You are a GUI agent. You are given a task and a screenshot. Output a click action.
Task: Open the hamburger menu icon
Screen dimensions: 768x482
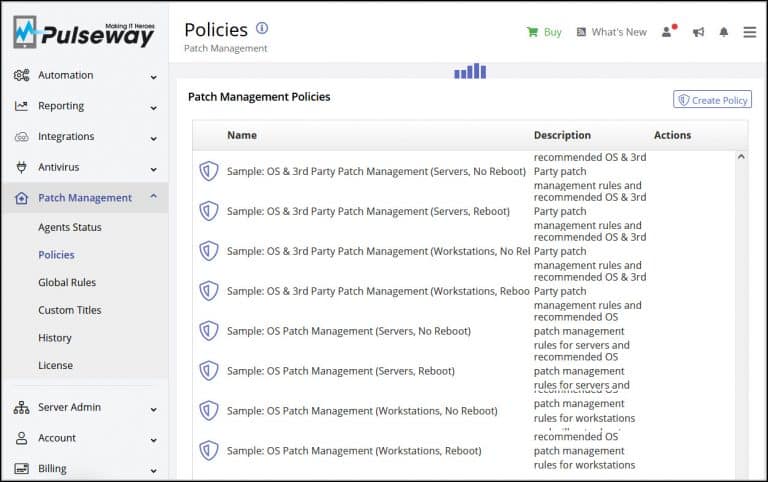click(x=749, y=32)
